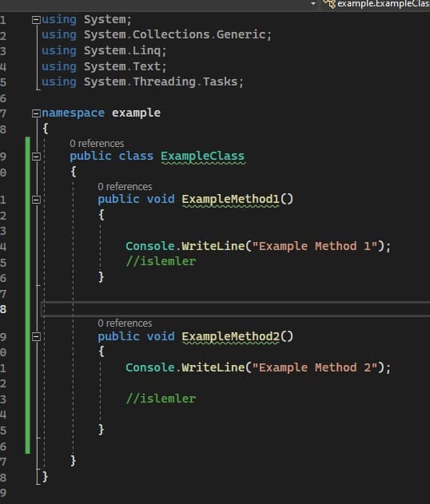Click the ExampleClass identifier
The image size is (430, 504).
point(203,157)
